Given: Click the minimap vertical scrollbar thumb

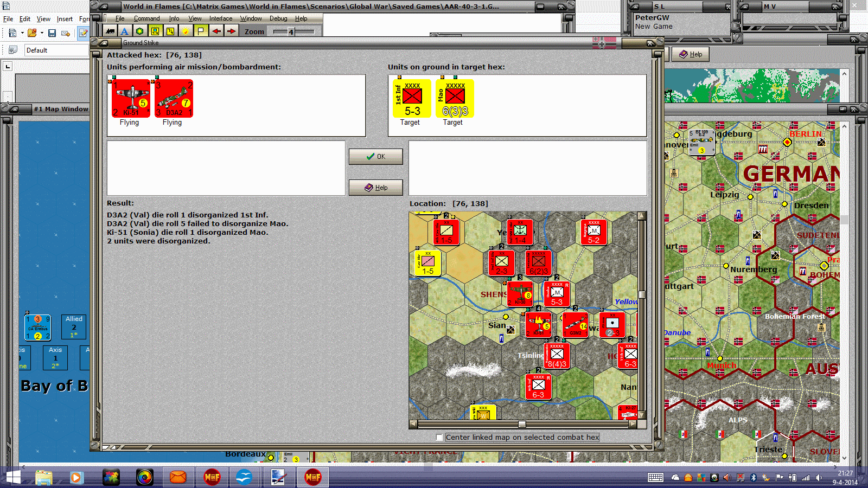Looking at the screenshot, I should (642, 295).
